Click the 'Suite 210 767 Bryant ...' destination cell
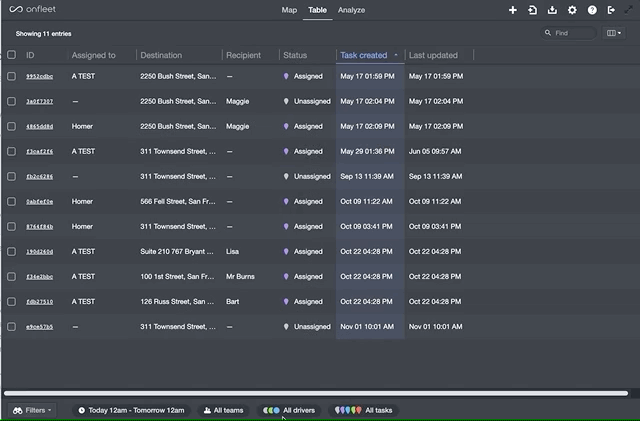This screenshot has width=640, height=421. (177, 252)
